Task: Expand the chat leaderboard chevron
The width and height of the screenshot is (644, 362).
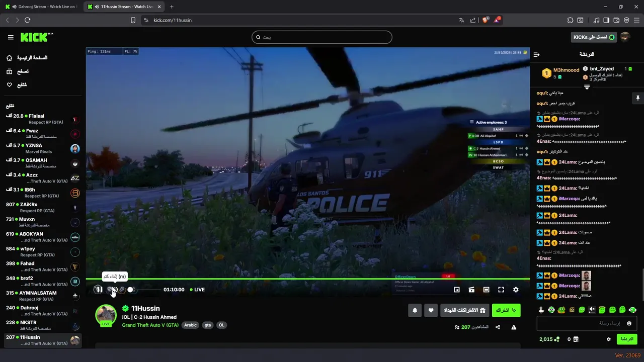Action: pyautogui.click(x=587, y=87)
